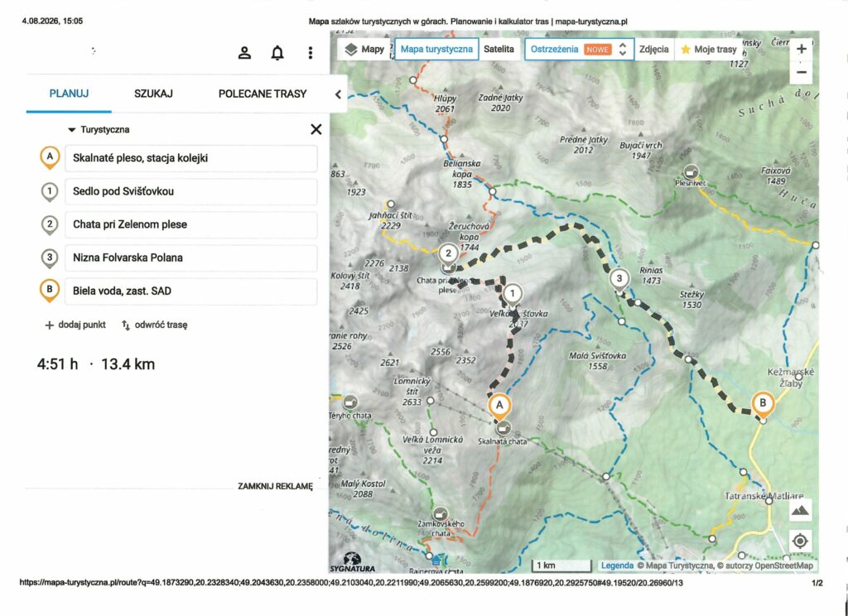This screenshot has height=616, width=848.
Task: Edit waypoint Nizna Folvarska Polana field
Action: [191, 258]
